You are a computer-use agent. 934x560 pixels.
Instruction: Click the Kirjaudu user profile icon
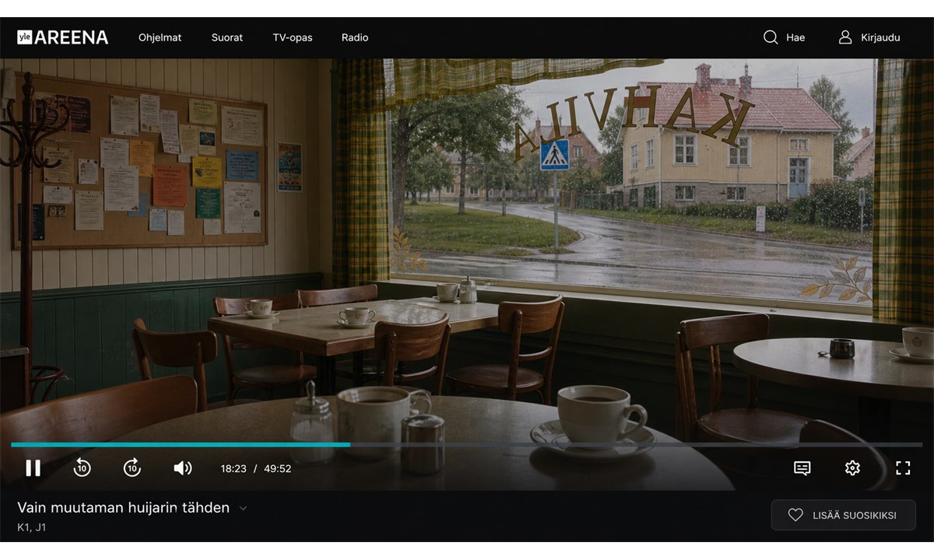click(845, 37)
